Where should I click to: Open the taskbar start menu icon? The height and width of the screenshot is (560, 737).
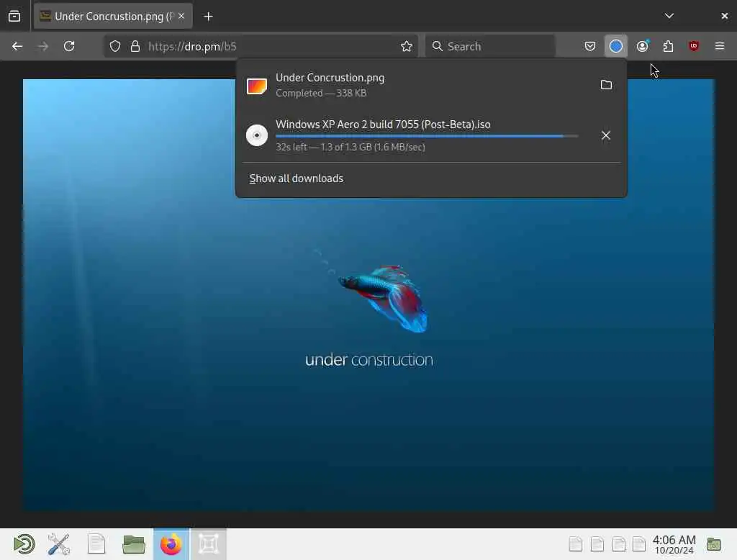(24, 544)
